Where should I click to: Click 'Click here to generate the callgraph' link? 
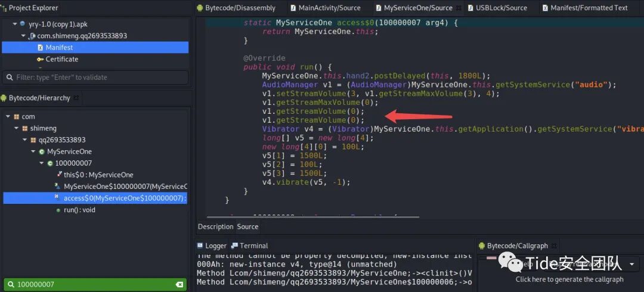point(569,279)
